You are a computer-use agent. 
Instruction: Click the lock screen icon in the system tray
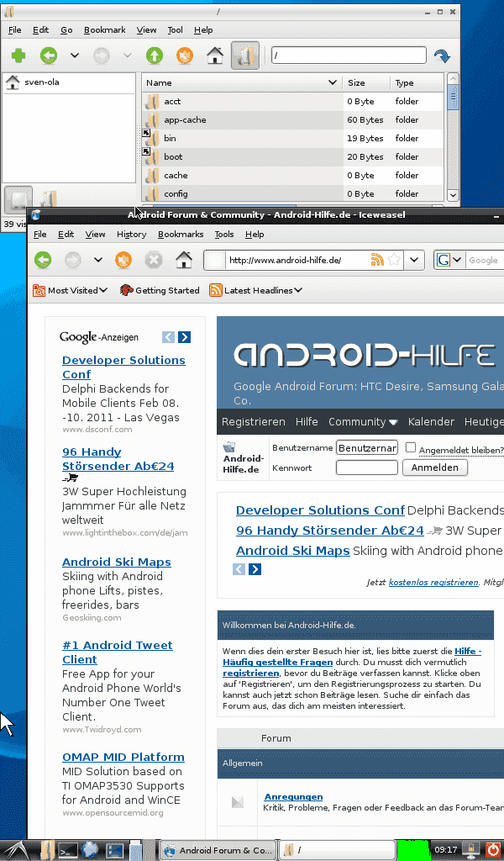[471, 849]
